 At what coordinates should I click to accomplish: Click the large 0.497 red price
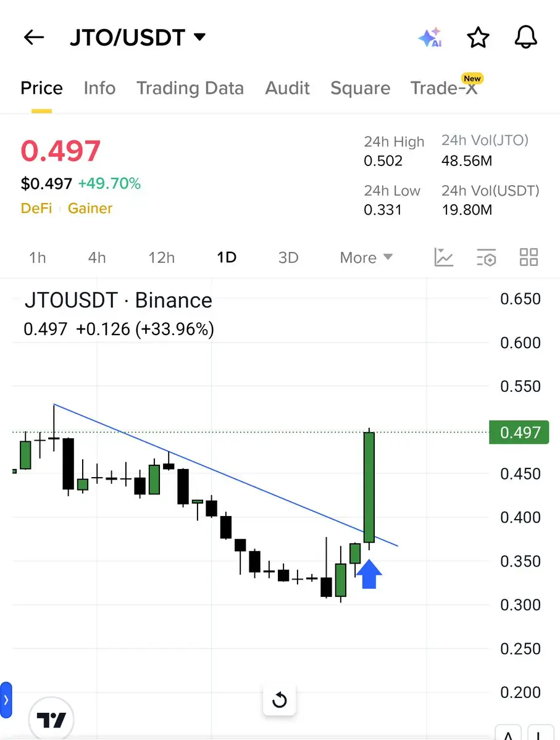coord(61,151)
